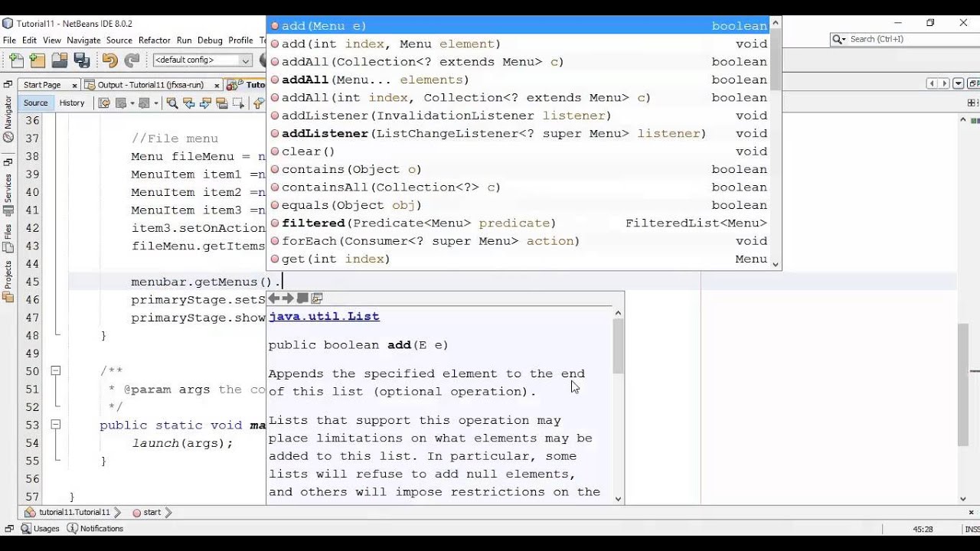Click the restore window group icon beside Start Page
Image resolution: width=980 pixels, height=551 pixels.
coord(7,85)
